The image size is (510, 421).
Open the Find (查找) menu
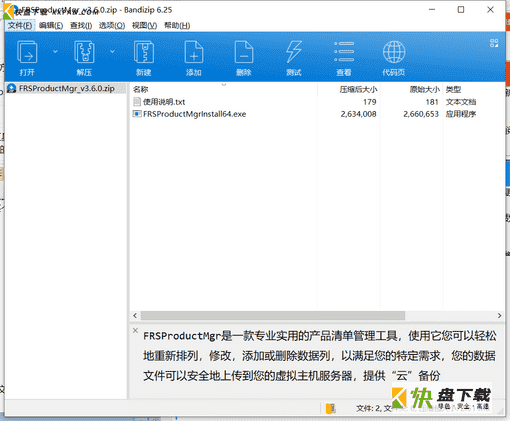point(81,26)
